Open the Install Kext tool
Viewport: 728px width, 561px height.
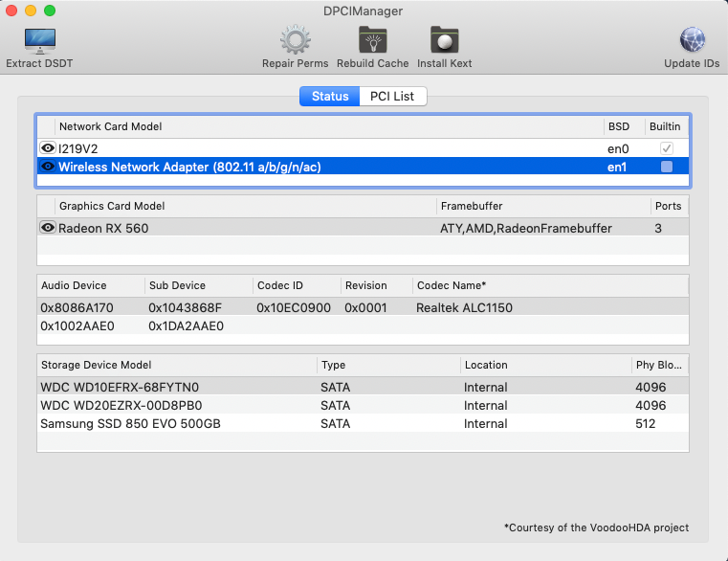[444, 42]
